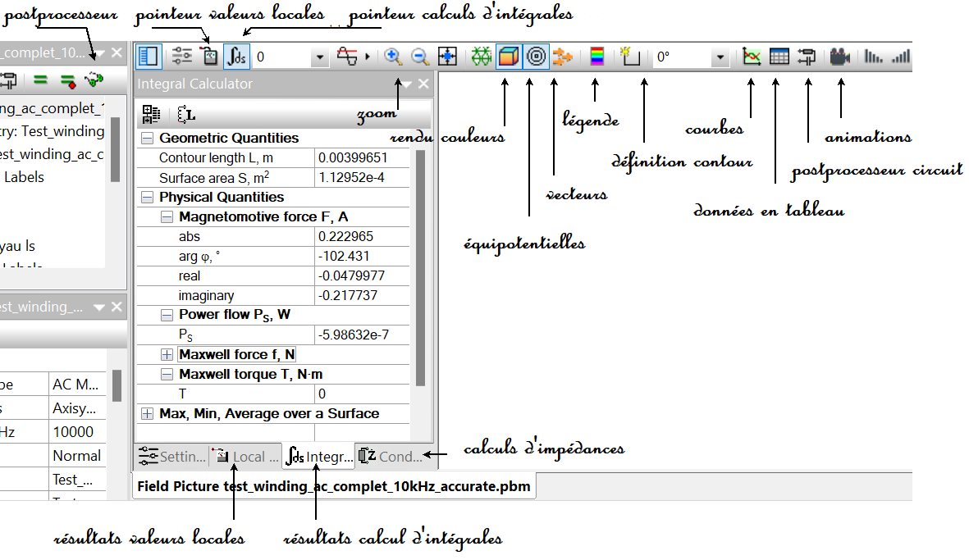Collapse the Geometric Quantities section

(x=148, y=139)
